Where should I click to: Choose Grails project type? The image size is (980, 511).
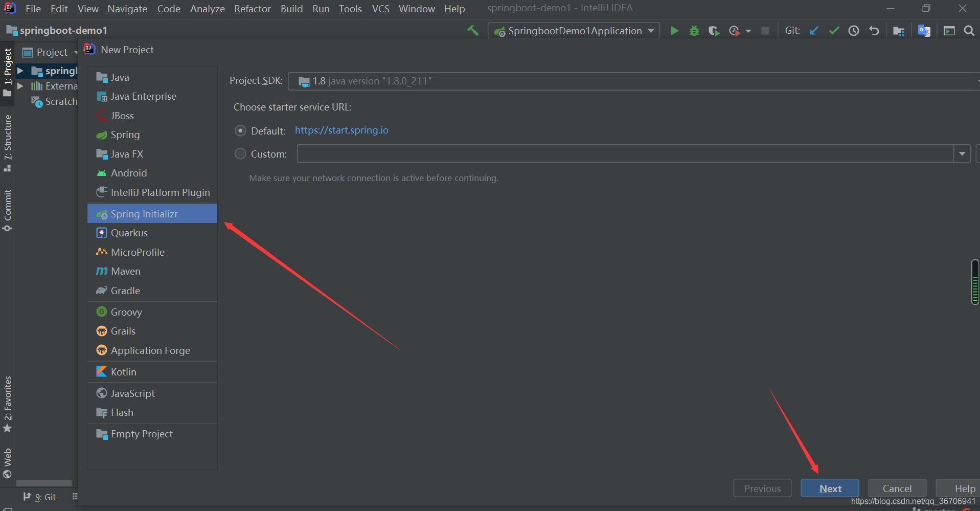152,331
